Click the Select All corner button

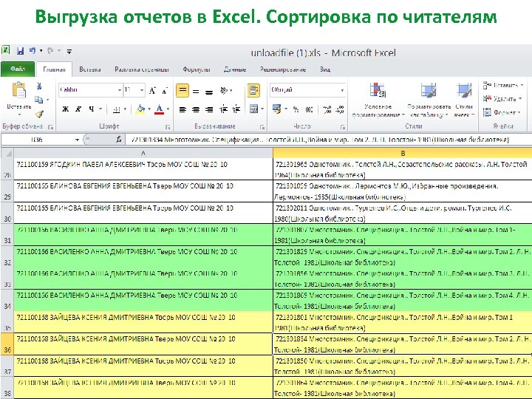point(7,154)
